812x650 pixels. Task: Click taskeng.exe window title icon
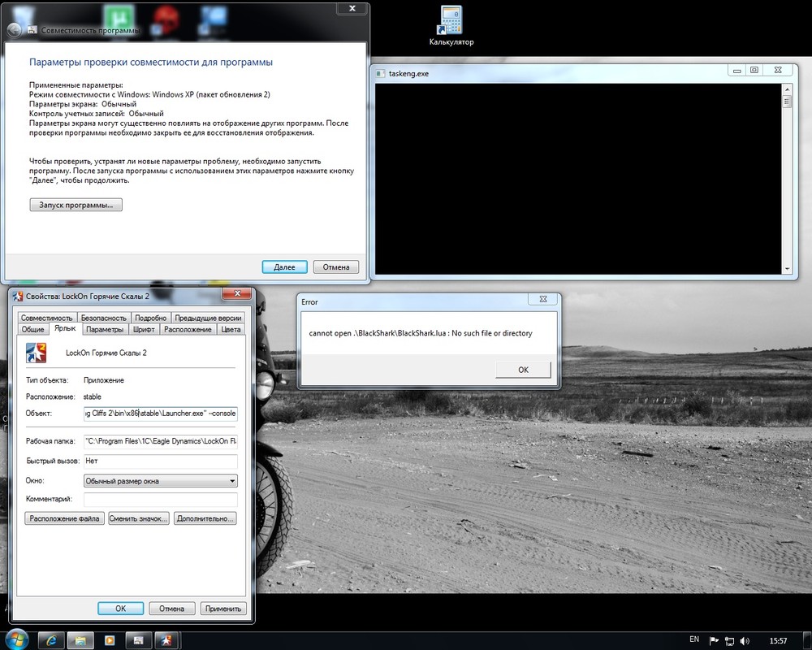click(381, 74)
